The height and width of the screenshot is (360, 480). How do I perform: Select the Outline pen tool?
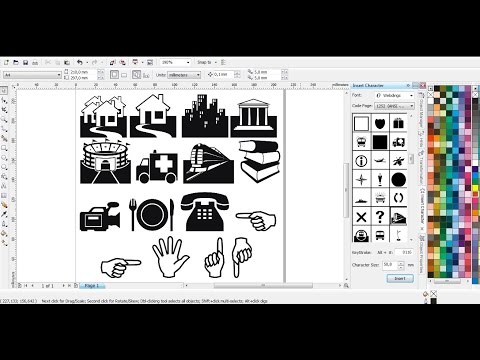click(4, 224)
